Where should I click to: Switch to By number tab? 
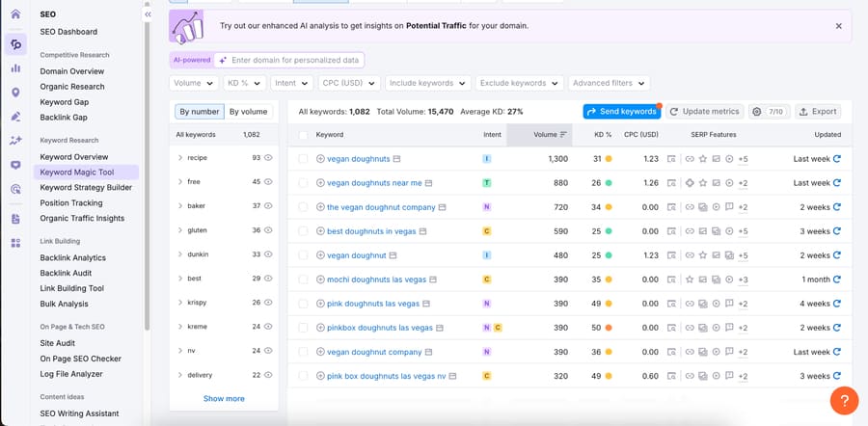[200, 112]
